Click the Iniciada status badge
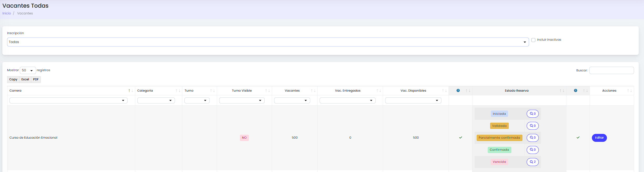 tap(499, 114)
